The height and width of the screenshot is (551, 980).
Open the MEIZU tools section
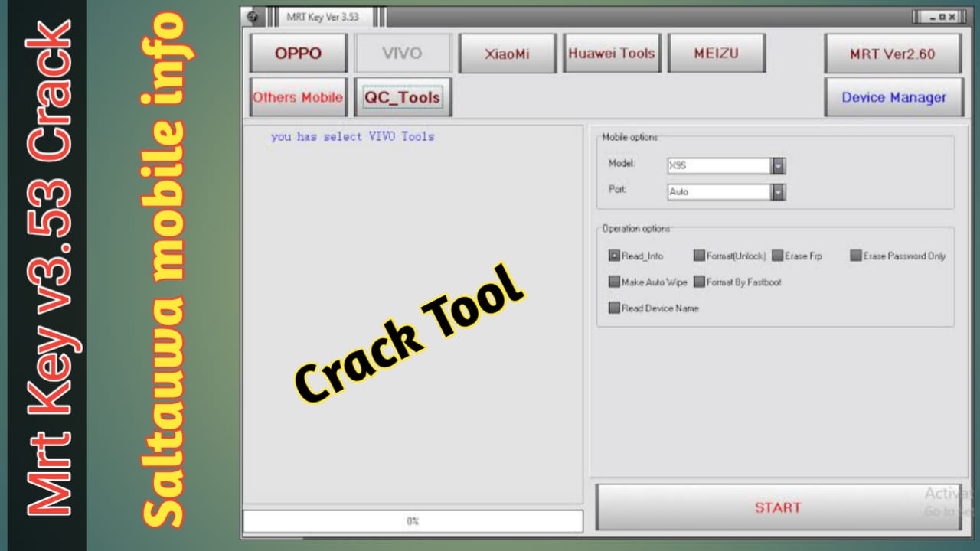[717, 54]
